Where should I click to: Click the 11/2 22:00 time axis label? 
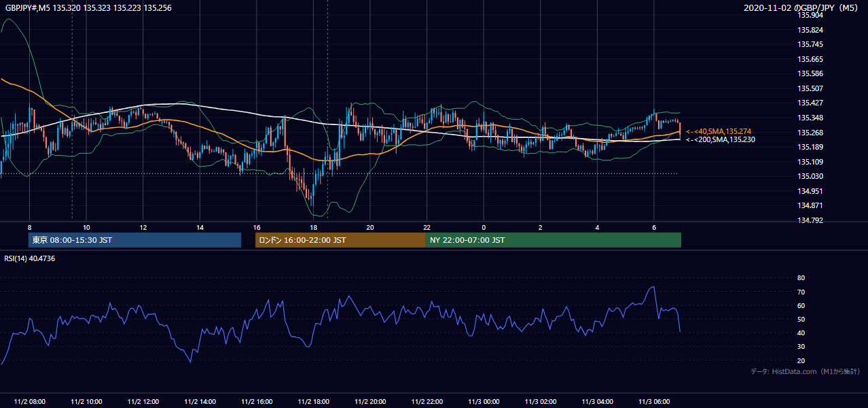427,402
